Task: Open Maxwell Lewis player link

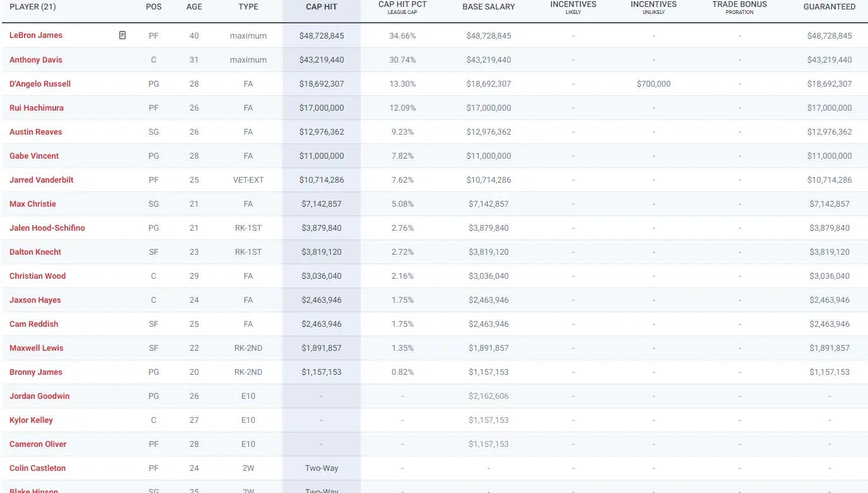Action: pyautogui.click(x=37, y=348)
